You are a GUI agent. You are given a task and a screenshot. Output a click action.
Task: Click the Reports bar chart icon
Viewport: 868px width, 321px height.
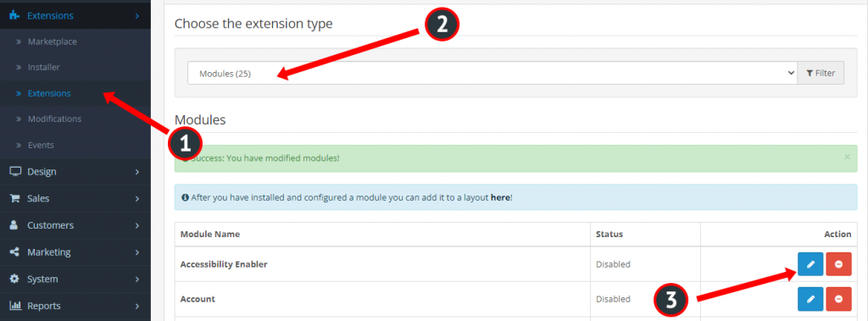15,306
